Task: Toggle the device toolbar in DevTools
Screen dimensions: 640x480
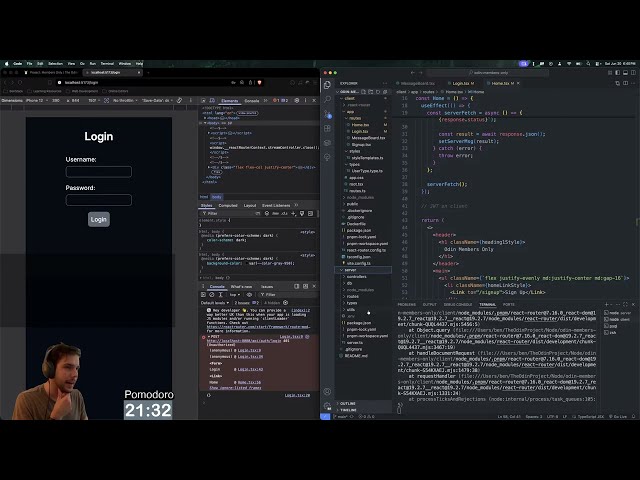Action: coord(212,100)
